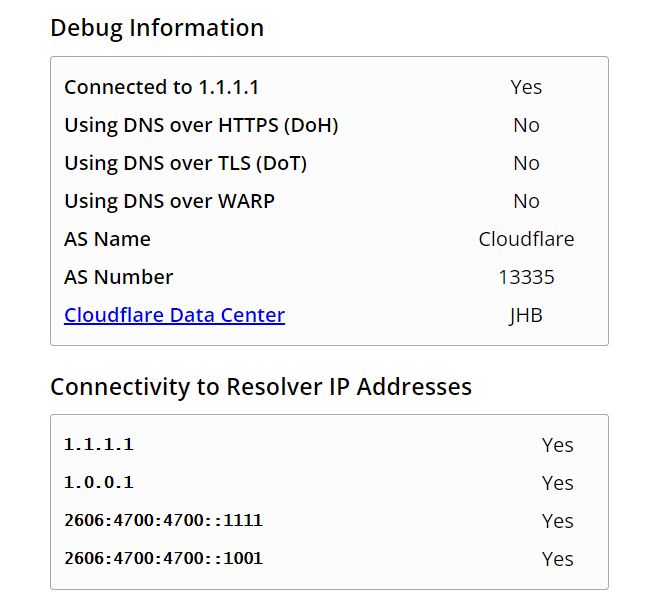Select the Connected to 1.1.1.1 label
645x602 pixels.
[x=161, y=87]
